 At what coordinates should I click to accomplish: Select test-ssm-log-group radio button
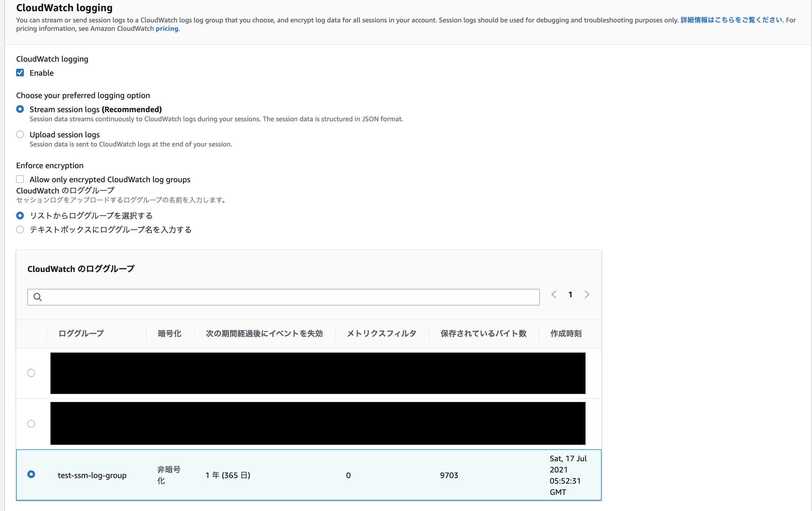pos(31,474)
